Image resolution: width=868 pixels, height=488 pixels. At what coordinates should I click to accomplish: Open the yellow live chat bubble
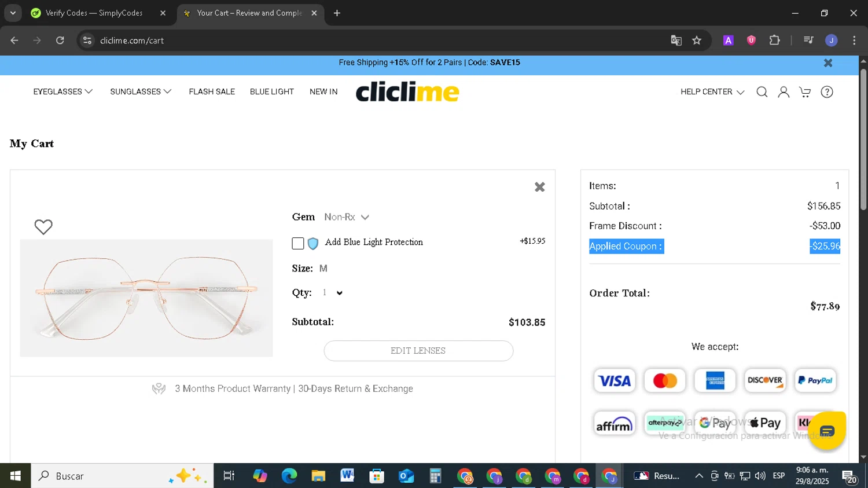click(827, 431)
